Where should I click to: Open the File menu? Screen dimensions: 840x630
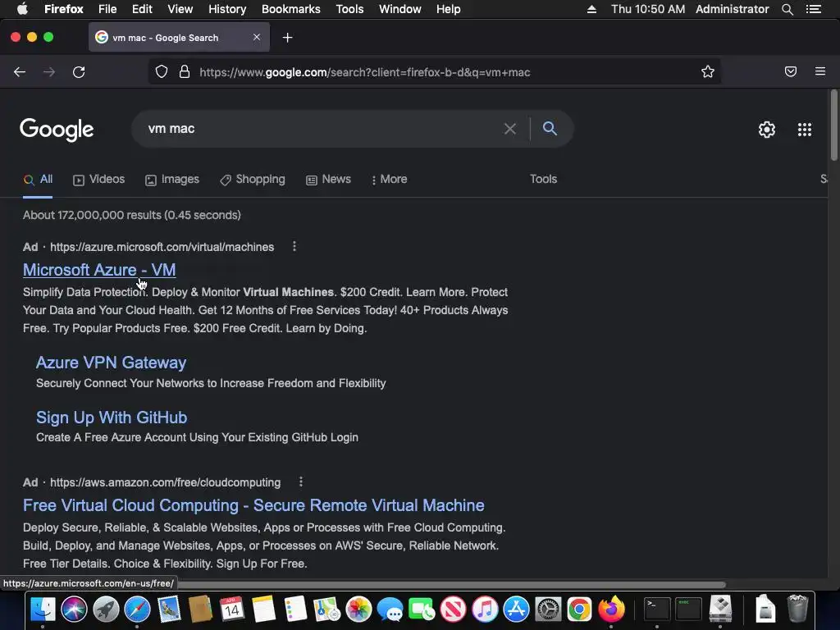(x=107, y=9)
